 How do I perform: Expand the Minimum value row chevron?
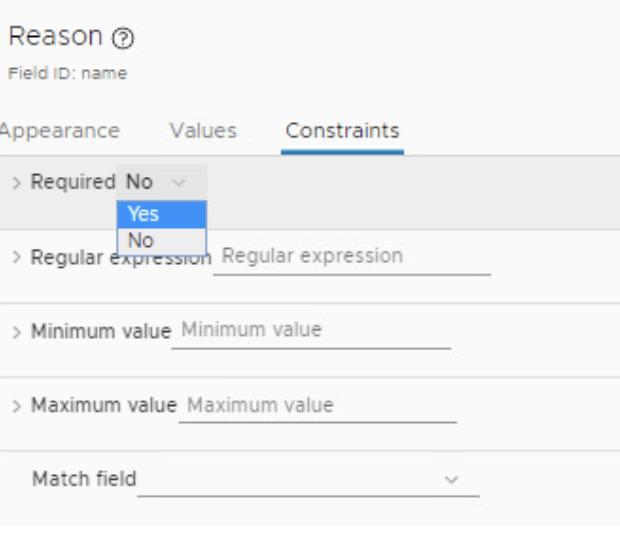click(x=16, y=331)
